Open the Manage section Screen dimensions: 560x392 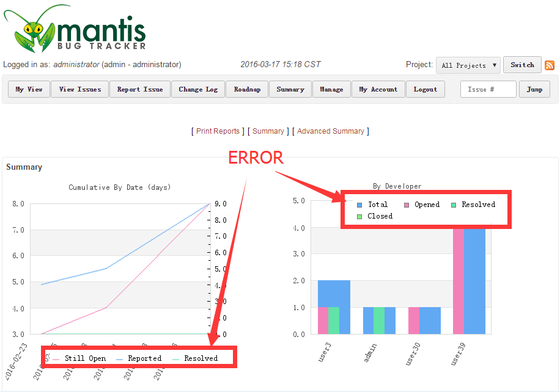pos(331,89)
